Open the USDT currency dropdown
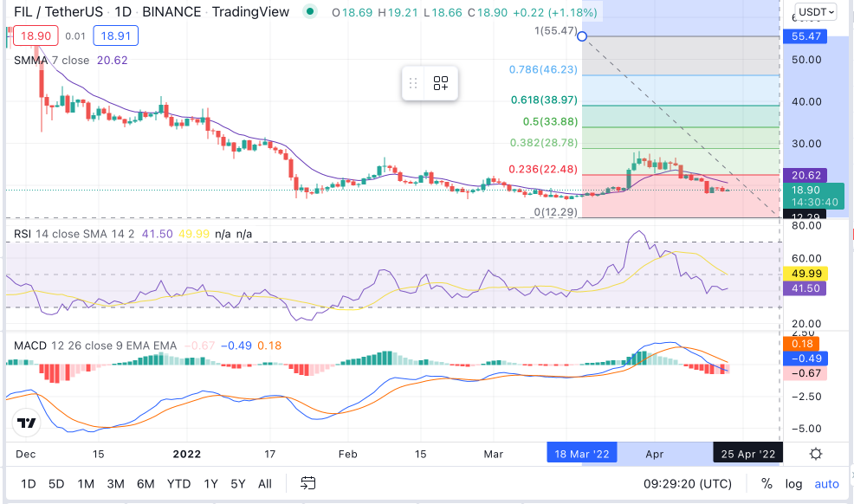854x504 pixels. pos(816,12)
